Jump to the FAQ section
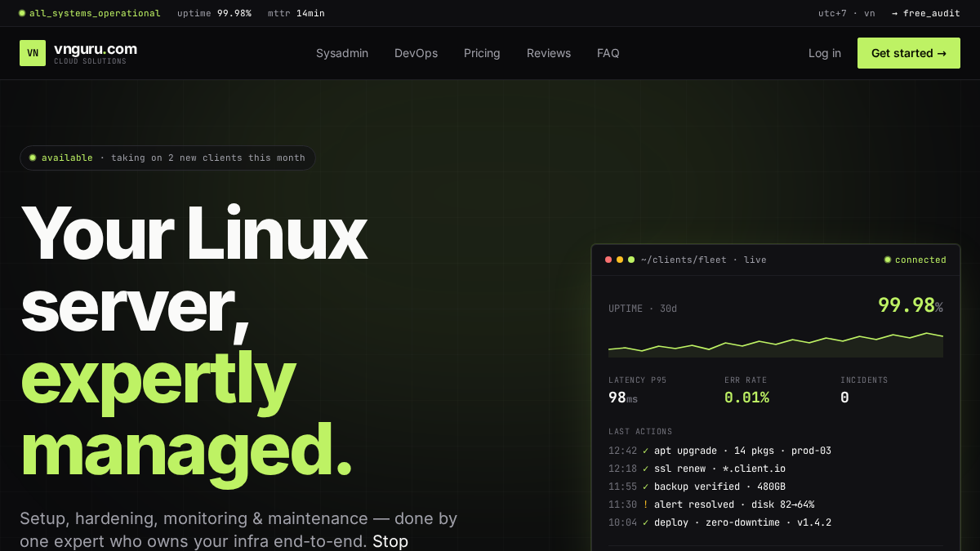Viewport: 980px width, 551px height. click(608, 53)
